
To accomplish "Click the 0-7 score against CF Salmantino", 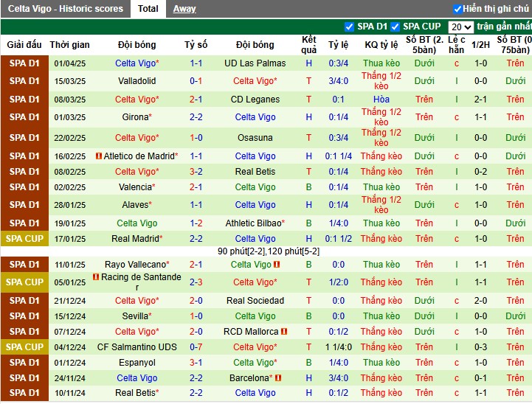I will pos(196,347).
